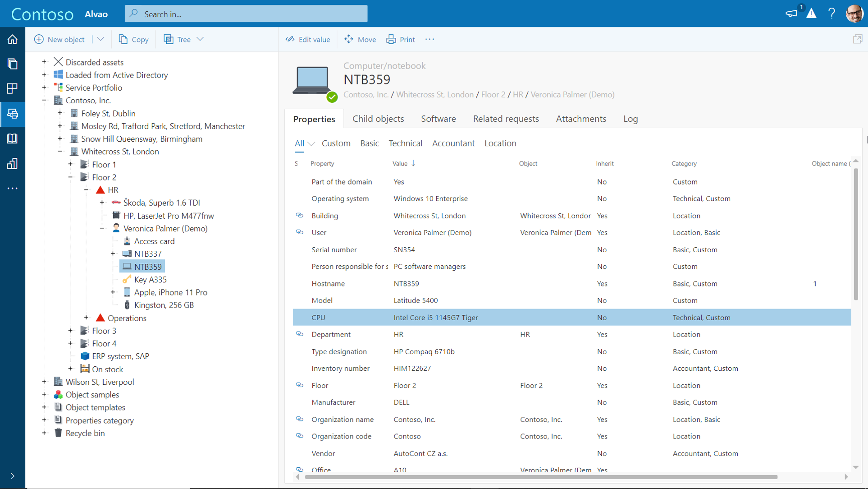This screenshot has width=868, height=489.
Task: Click the Home icon in sidebar
Action: [12, 39]
